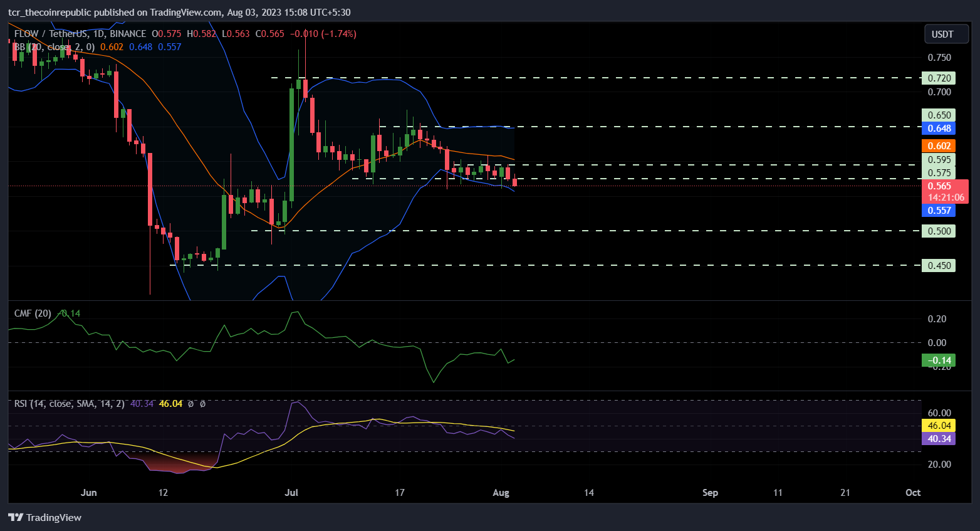The image size is (980, 531).
Task: Click the 14 date label on time axis
Action: [589, 493]
